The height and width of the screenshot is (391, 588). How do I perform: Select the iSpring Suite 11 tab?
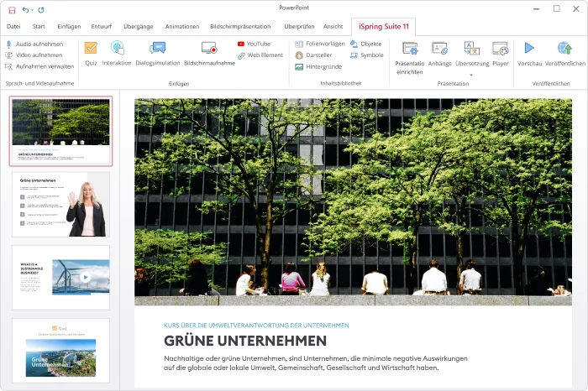[384, 27]
